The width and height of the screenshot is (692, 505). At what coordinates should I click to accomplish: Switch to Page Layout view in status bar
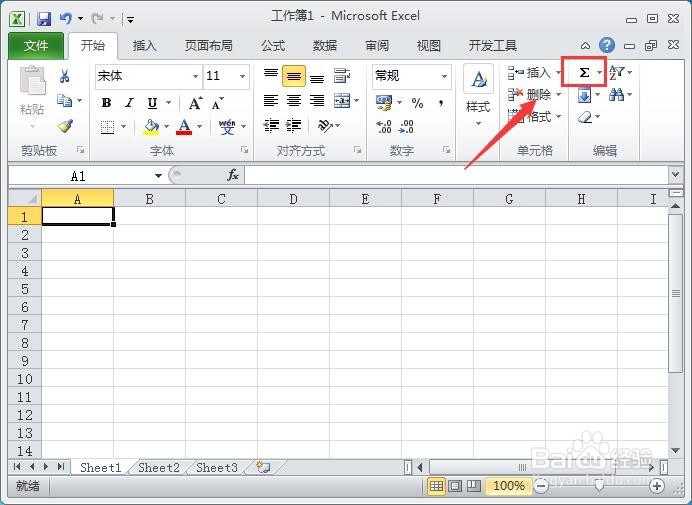(455, 486)
